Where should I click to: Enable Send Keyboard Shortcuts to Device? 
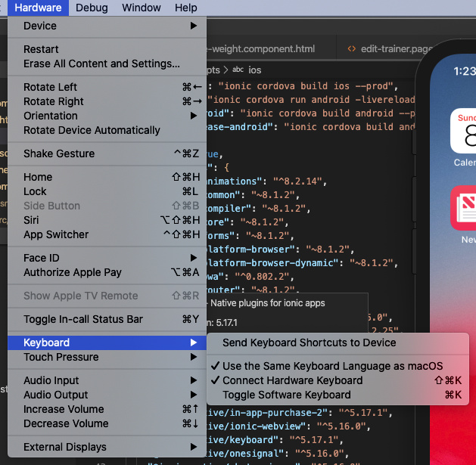point(338,343)
